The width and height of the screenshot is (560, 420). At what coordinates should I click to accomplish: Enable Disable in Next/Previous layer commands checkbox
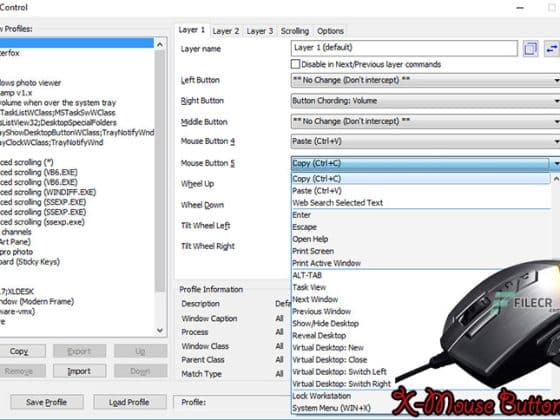[x=295, y=64]
